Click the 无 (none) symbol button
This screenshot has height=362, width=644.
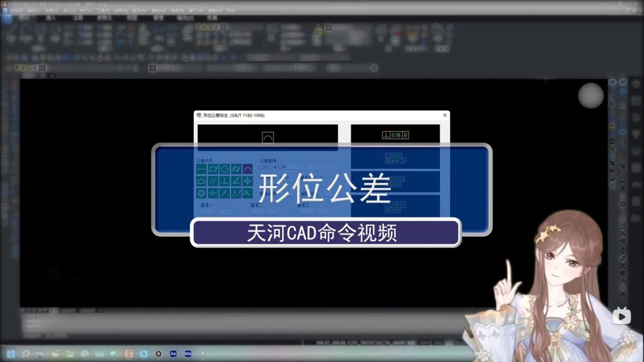[x=247, y=193]
